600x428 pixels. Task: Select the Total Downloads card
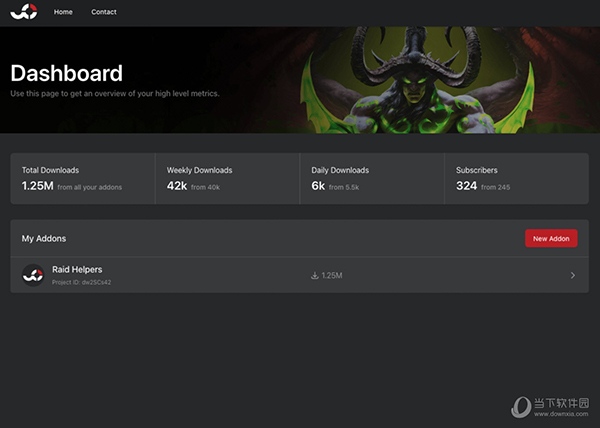pyautogui.click(x=83, y=179)
